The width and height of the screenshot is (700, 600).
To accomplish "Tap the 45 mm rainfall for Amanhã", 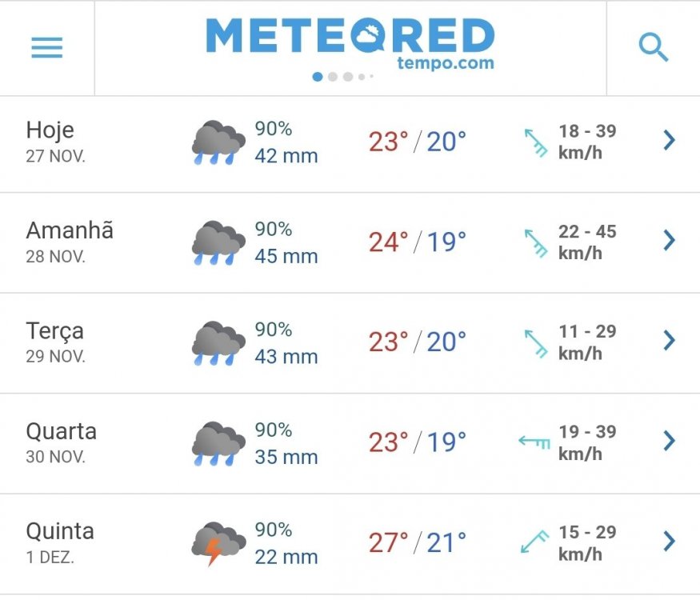I will tap(286, 256).
